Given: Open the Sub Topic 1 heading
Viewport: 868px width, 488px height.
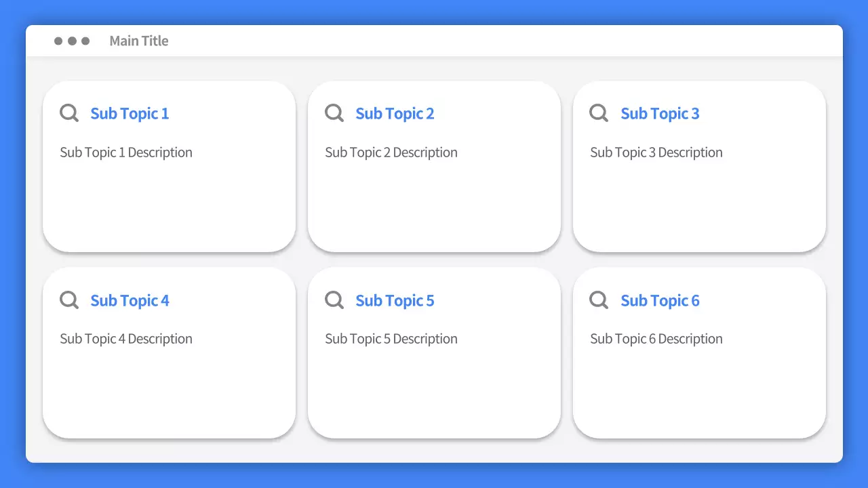Looking at the screenshot, I should pyautogui.click(x=130, y=114).
